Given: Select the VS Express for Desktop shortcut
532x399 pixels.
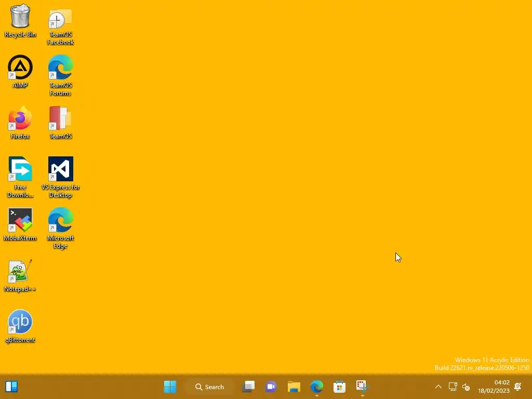Looking at the screenshot, I should [x=60, y=178].
